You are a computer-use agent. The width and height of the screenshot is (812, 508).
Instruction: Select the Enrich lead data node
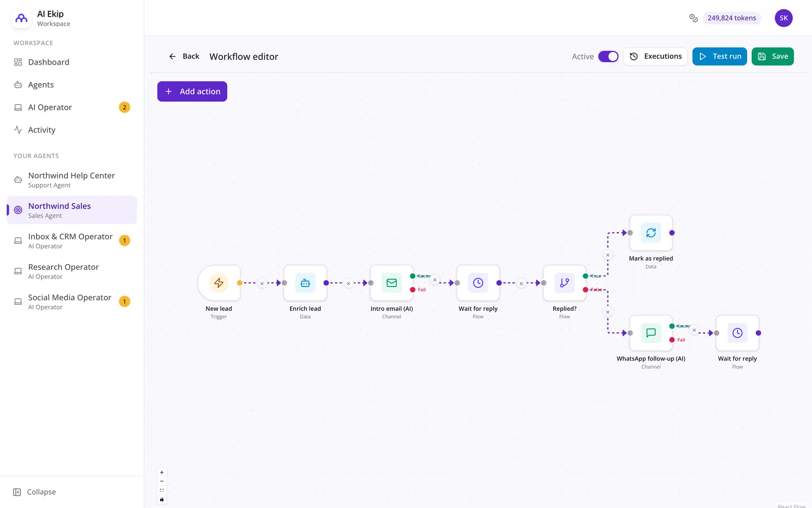pyautogui.click(x=305, y=283)
